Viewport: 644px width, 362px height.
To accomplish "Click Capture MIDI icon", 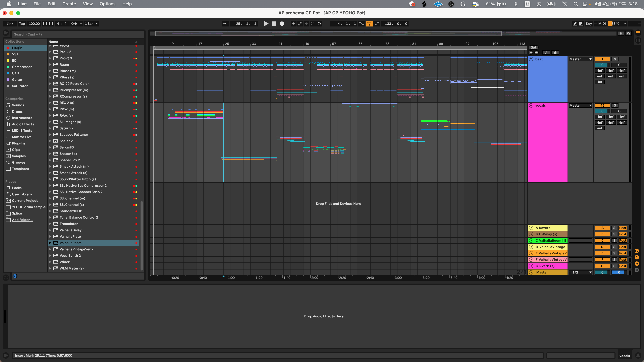I will click(x=313, y=24).
